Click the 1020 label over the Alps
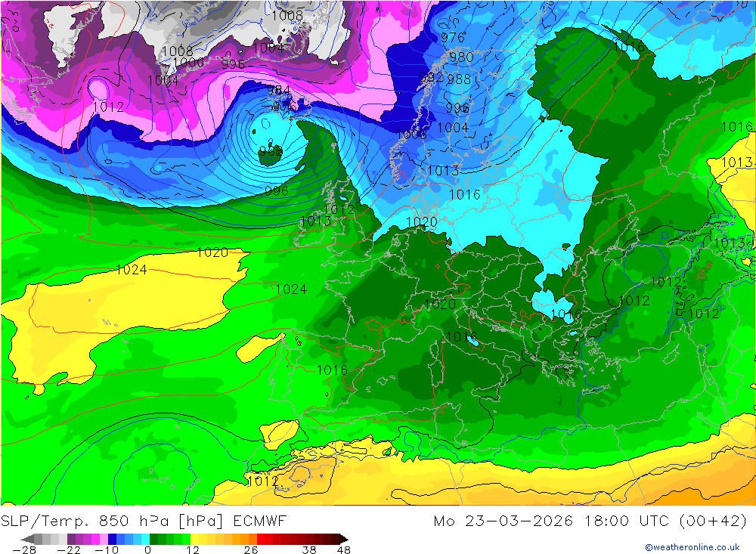 coord(440,305)
